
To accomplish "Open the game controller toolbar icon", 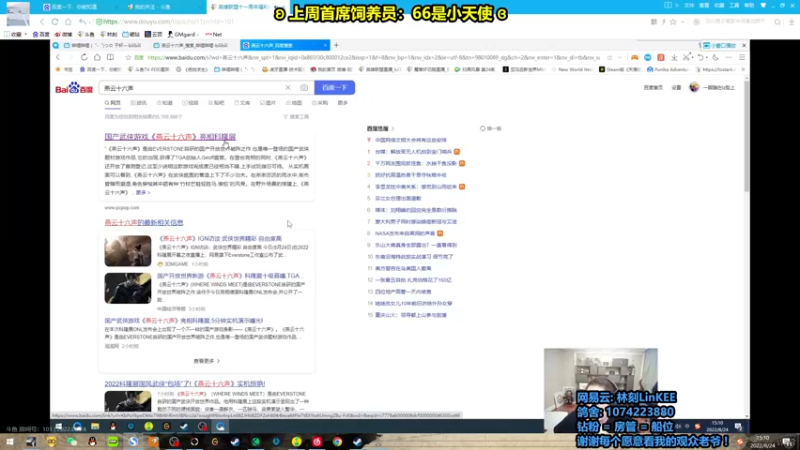I will click(x=634, y=57).
